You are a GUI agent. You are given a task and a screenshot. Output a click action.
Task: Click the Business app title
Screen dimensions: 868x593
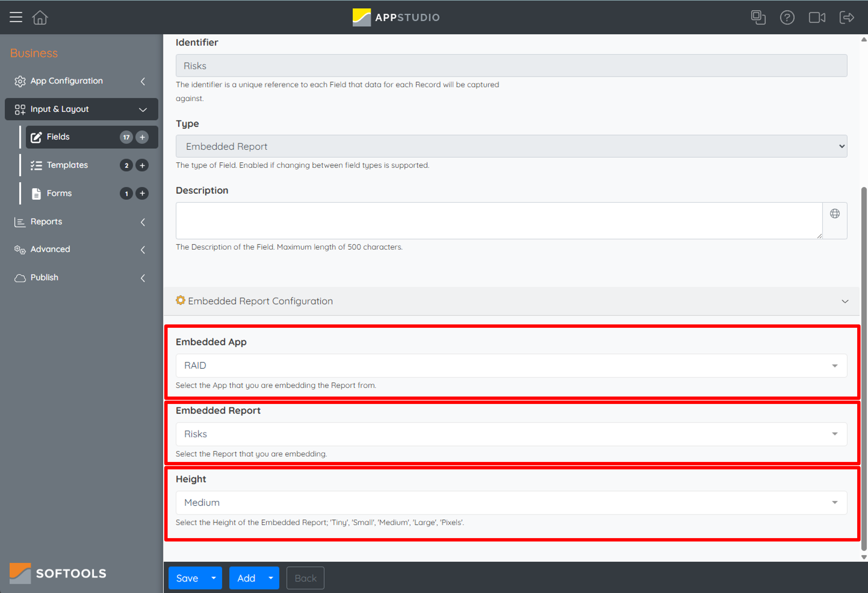click(x=34, y=53)
